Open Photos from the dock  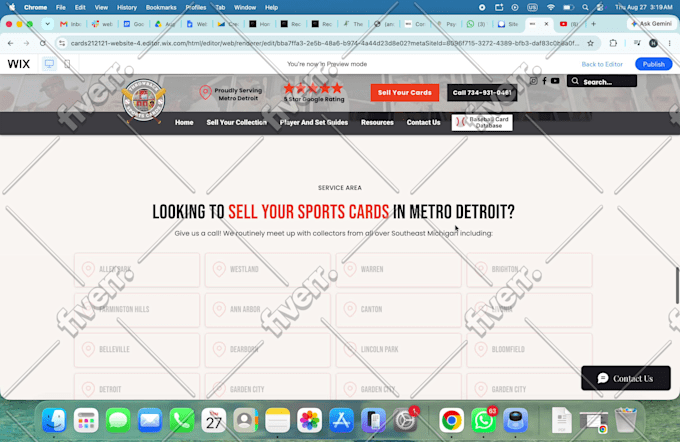310,420
